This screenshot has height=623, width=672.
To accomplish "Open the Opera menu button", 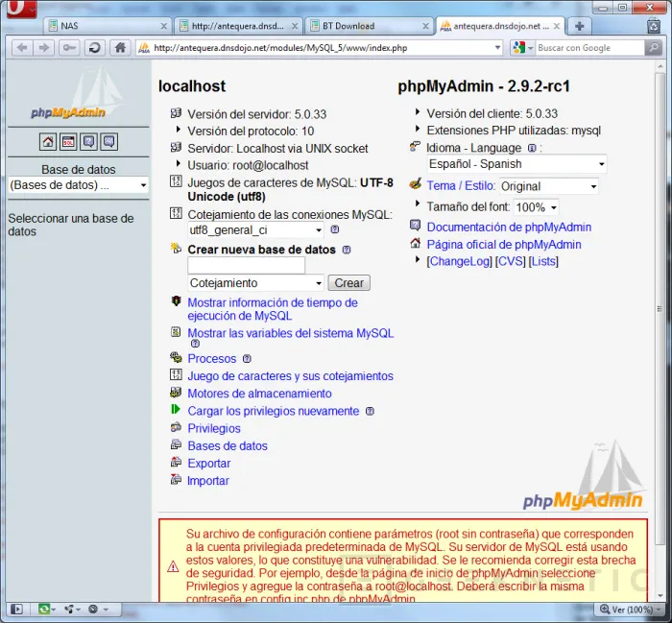I will click(21, 9).
